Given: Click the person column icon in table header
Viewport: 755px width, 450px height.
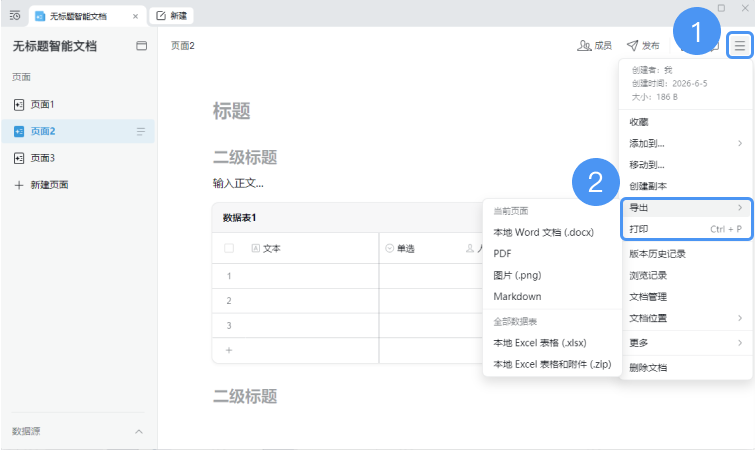Looking at the screenshot, I should 470,248.
